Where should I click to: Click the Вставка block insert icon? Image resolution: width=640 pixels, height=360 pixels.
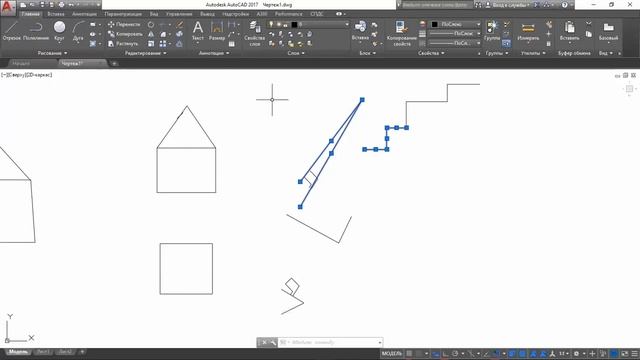point(360,30)
